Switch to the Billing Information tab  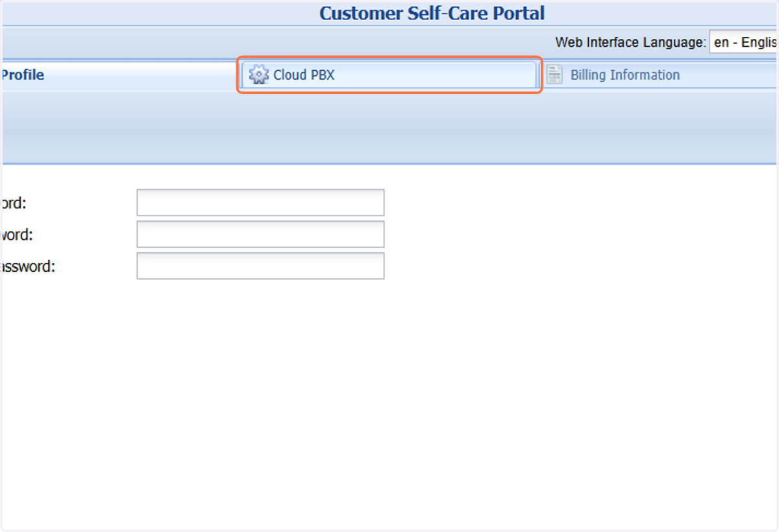click(659, 75)
